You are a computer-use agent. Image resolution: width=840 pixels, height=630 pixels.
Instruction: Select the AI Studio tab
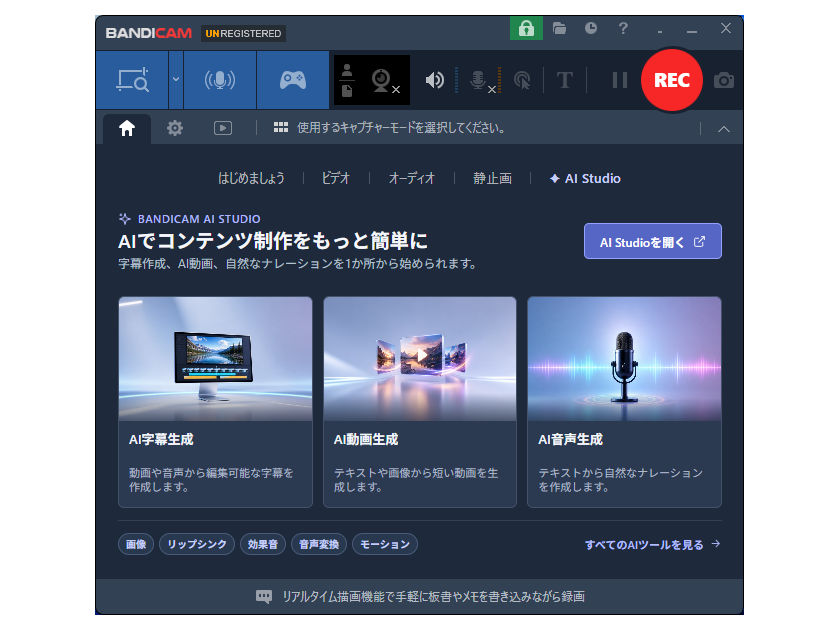[x=585, y=178]
